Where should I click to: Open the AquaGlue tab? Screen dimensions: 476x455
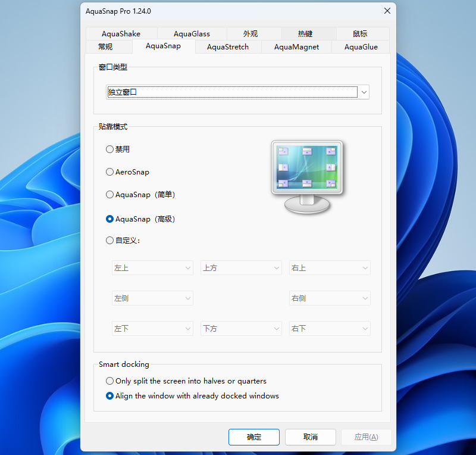point(361,47)
